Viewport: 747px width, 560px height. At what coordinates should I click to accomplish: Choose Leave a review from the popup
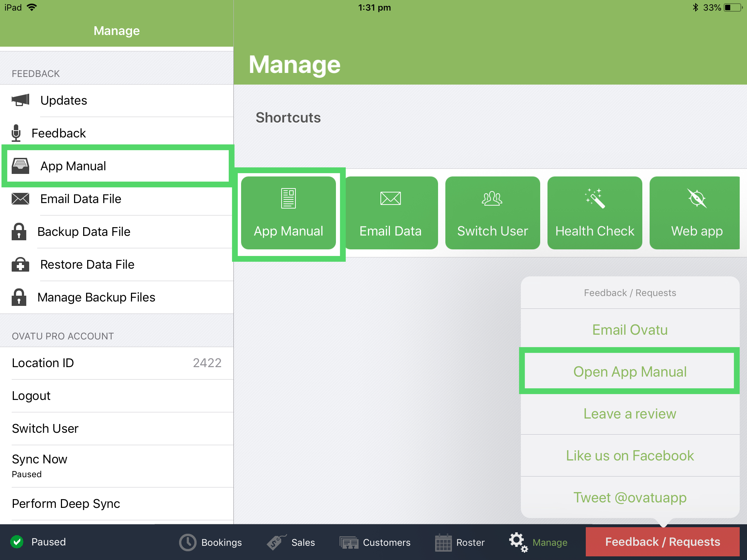pyautogui.click(x=630, y=413)
